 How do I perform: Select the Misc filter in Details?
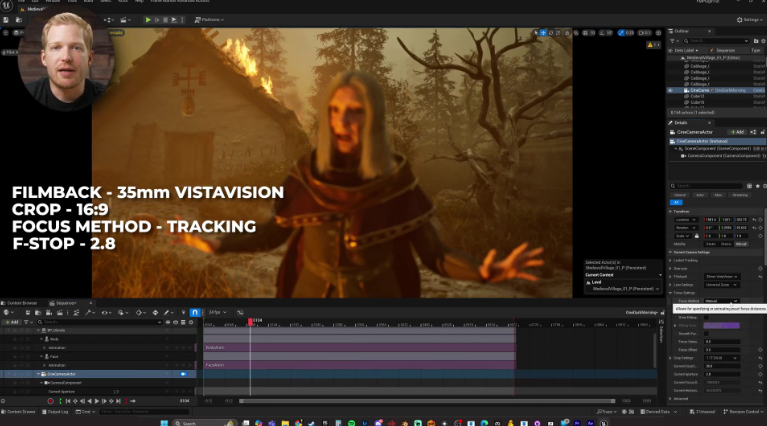[718, 195]
